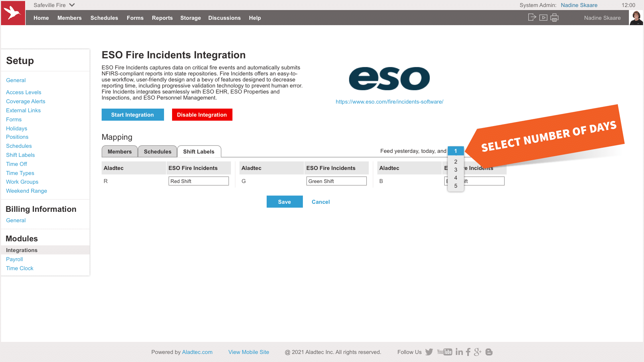
Task: Open the video tutorial play icon
Action: click(543, 18)
